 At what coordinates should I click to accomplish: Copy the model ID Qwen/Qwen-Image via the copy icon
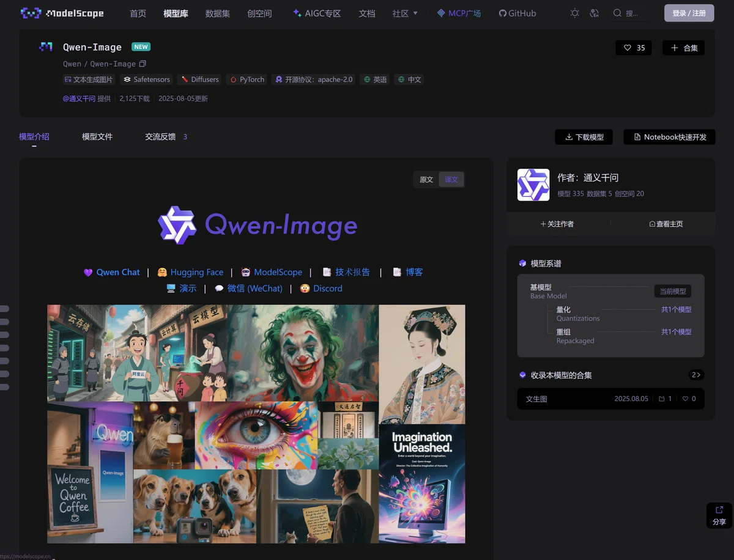pyautogui.click(x=143, y=64)
